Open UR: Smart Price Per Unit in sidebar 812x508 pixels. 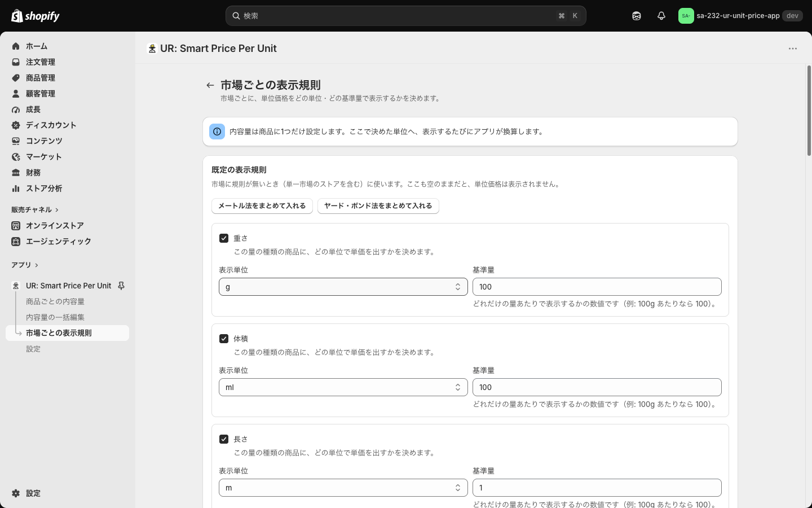pyautogui.click(x=69, y=286)
